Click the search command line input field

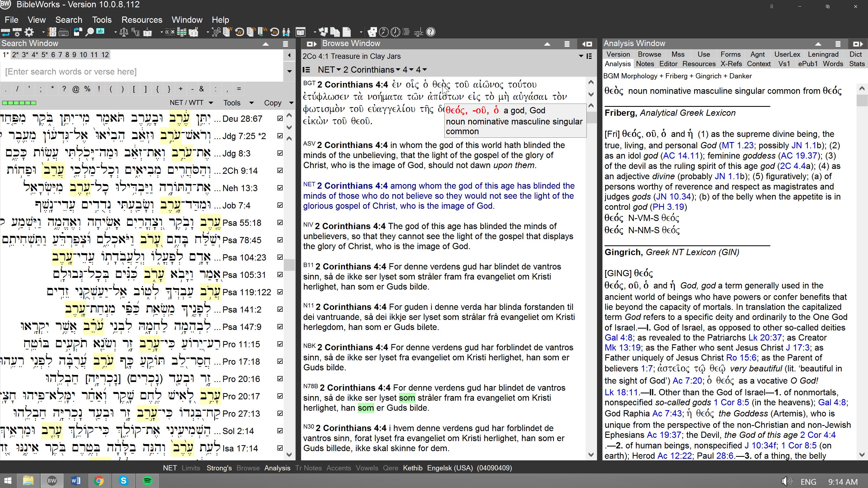point(142,71)
